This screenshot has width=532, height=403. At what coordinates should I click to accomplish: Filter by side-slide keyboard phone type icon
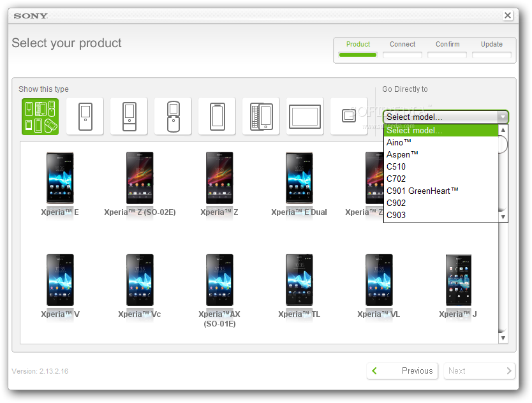pos(261,116)
